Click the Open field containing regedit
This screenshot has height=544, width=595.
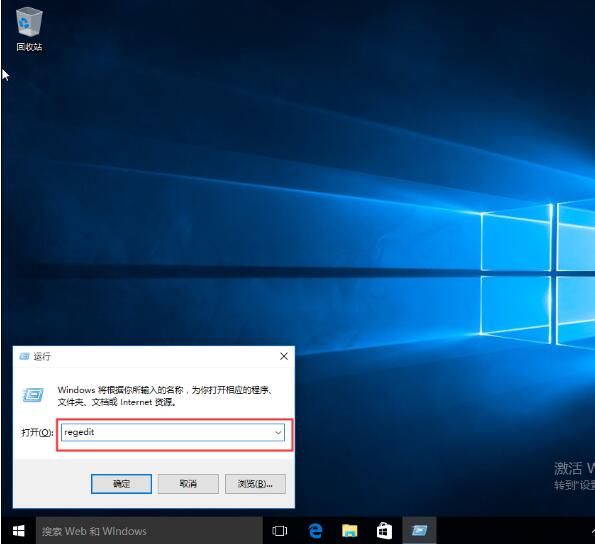pyautogui.click(x=173, y=432)
